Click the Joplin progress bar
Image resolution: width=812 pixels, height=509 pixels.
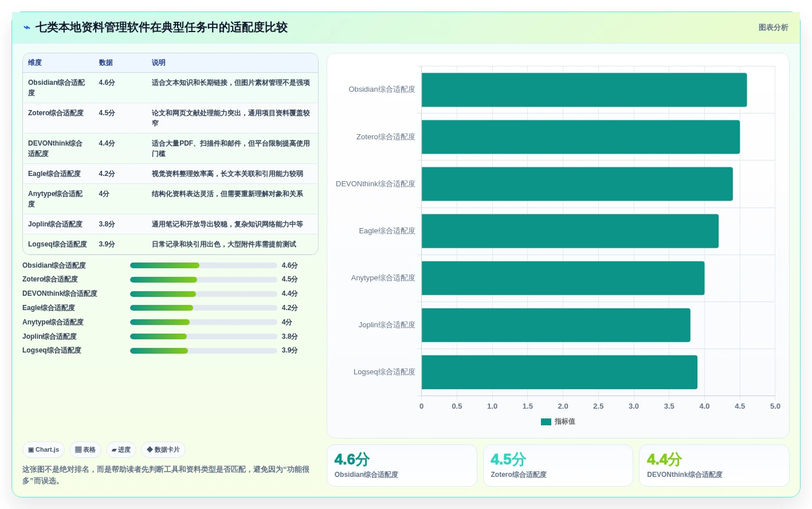[x=203, y=336]
